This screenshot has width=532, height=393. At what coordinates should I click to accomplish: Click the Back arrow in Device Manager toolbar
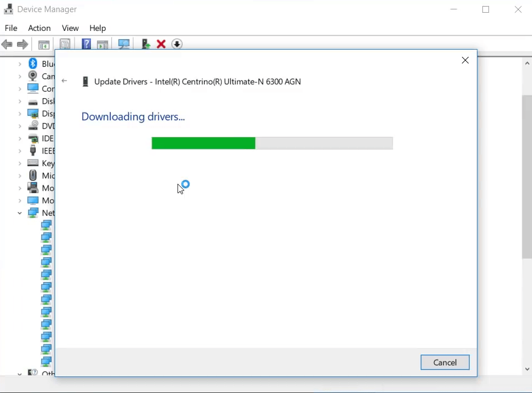tap(7, 44)
